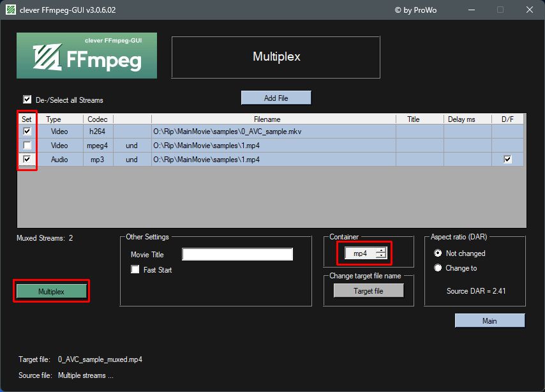Click the Title column header
Screen dimensions: 545x392
[420, 119]
